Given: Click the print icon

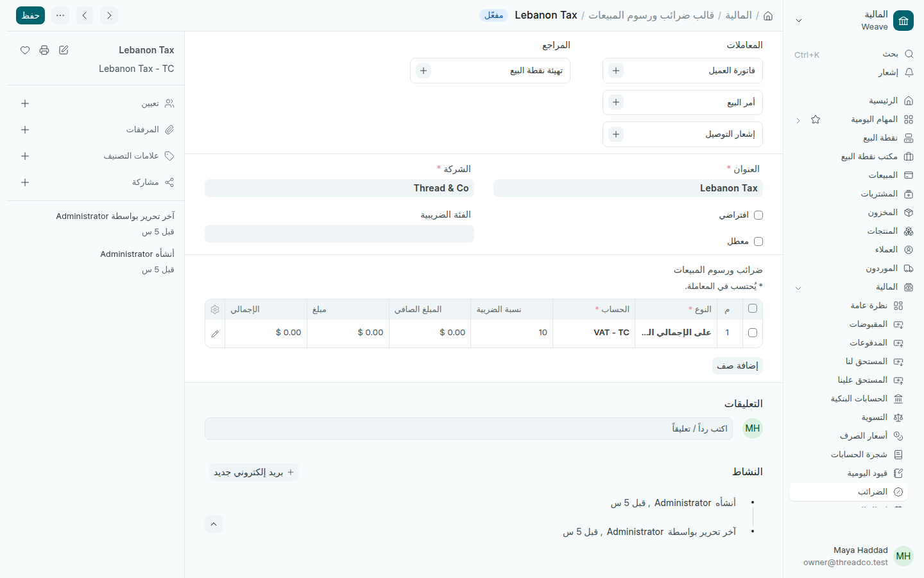Looking at the screenshot, I should point(44,50).
